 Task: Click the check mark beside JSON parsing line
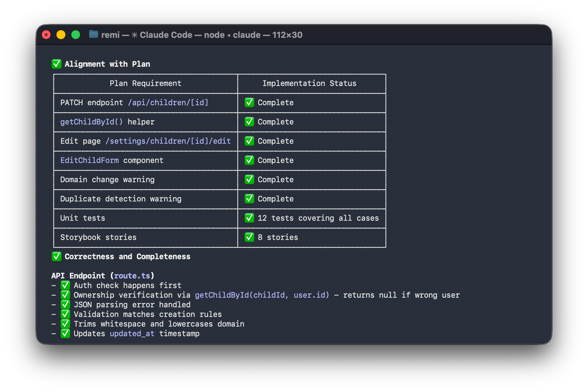(x=65, y=304)
